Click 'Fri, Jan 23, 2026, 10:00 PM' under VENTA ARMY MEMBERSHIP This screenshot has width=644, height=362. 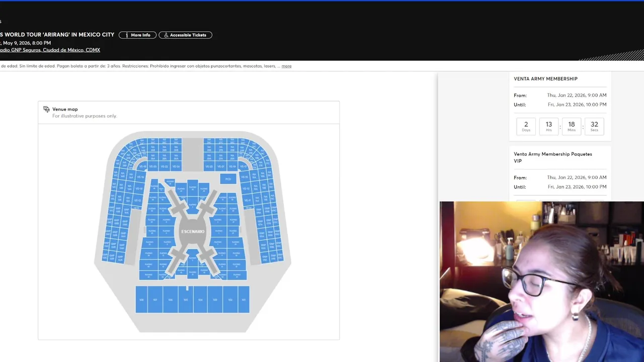click(577, 105)
